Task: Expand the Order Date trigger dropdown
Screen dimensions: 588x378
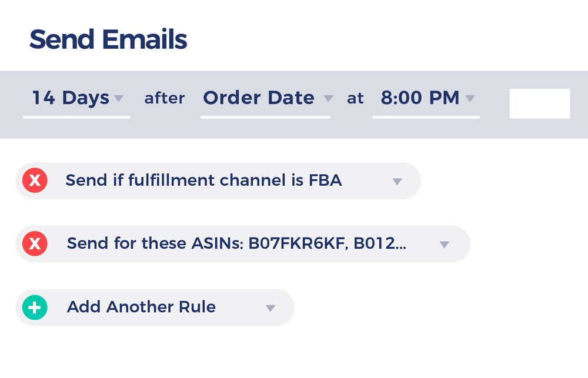Action: 328,99
